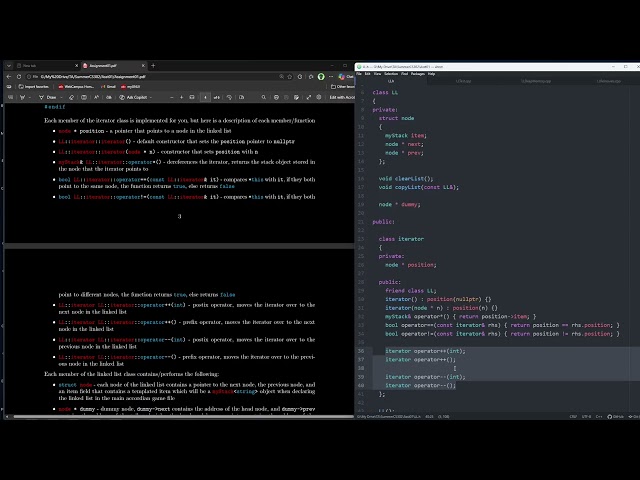Print the PDF document

click(x=276, y=97)
